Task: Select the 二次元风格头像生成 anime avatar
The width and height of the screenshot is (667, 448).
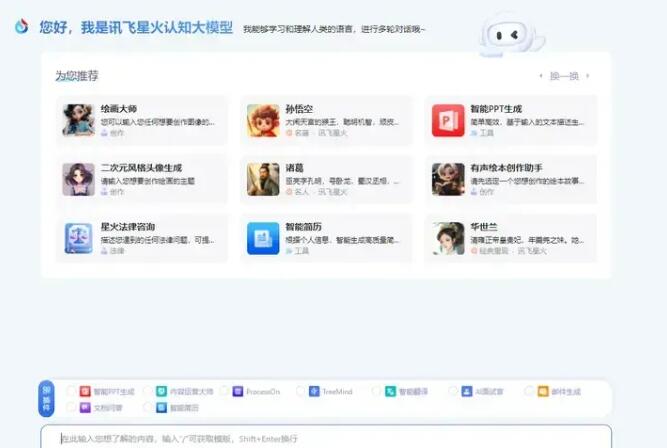Action: click(78, 180)
